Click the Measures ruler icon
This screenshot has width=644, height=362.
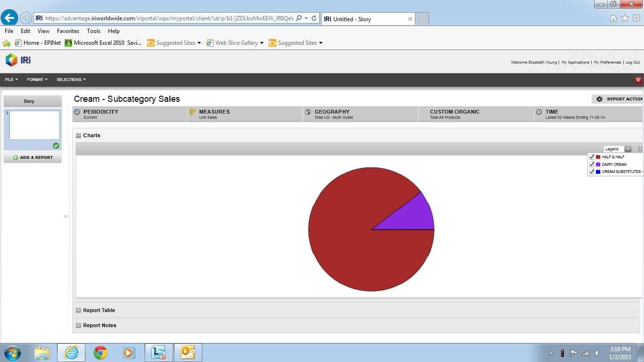point(192,112)
